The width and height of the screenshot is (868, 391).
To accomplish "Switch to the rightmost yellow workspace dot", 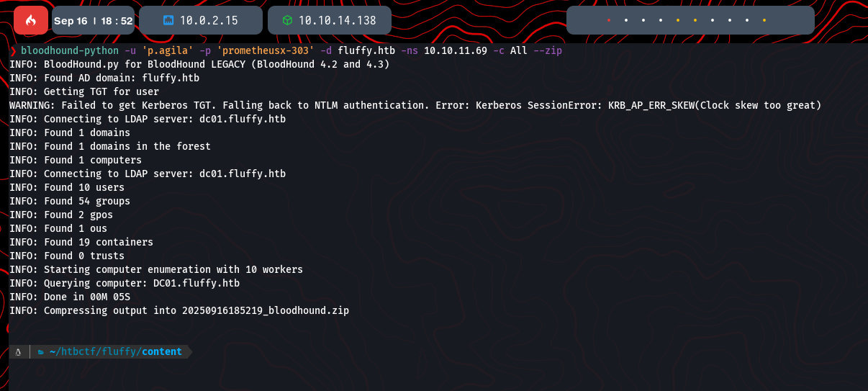I will tap(764, 20).
